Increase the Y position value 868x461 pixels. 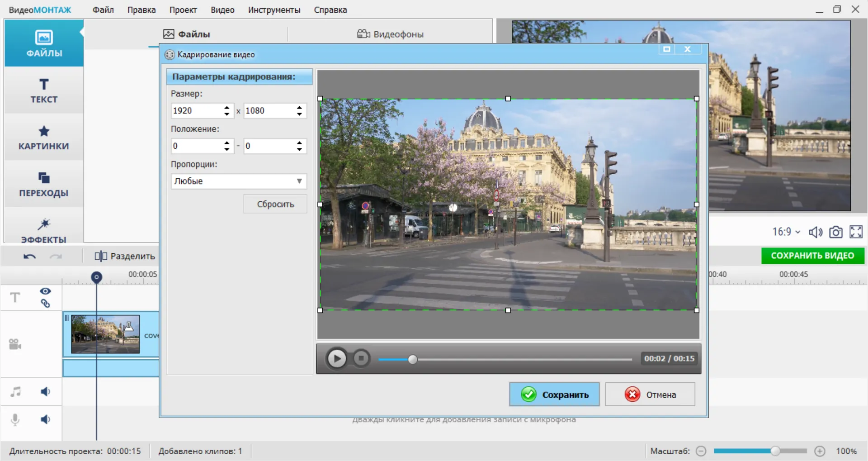click(299, 143)
